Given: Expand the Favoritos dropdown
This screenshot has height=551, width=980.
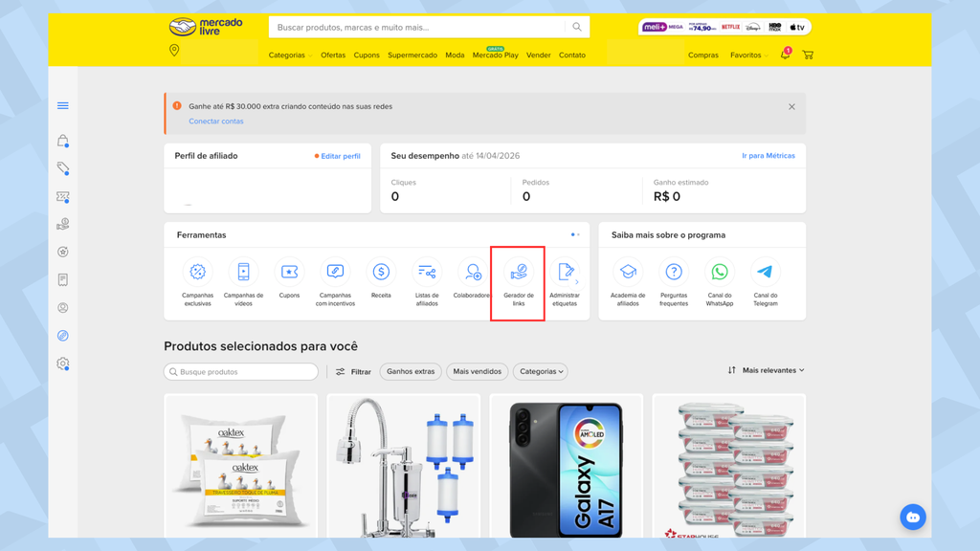Looking at the screenshot, I should coord(748,55).
